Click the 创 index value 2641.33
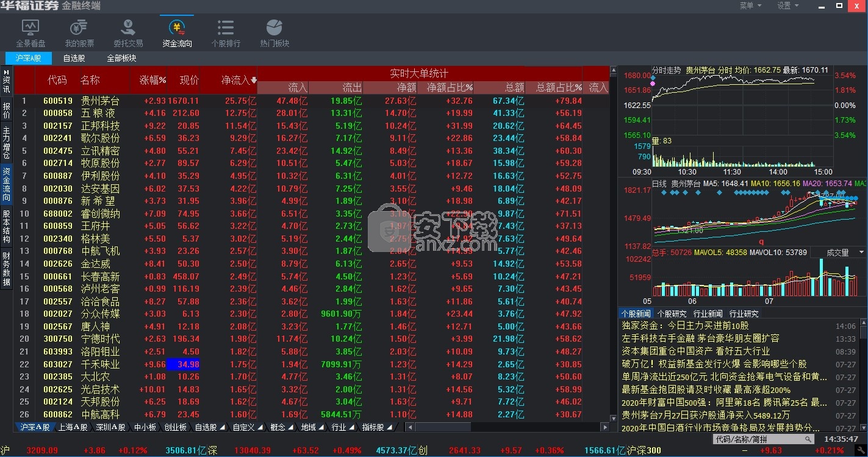This screenshot has width=868, height=457. click(465, 450)
